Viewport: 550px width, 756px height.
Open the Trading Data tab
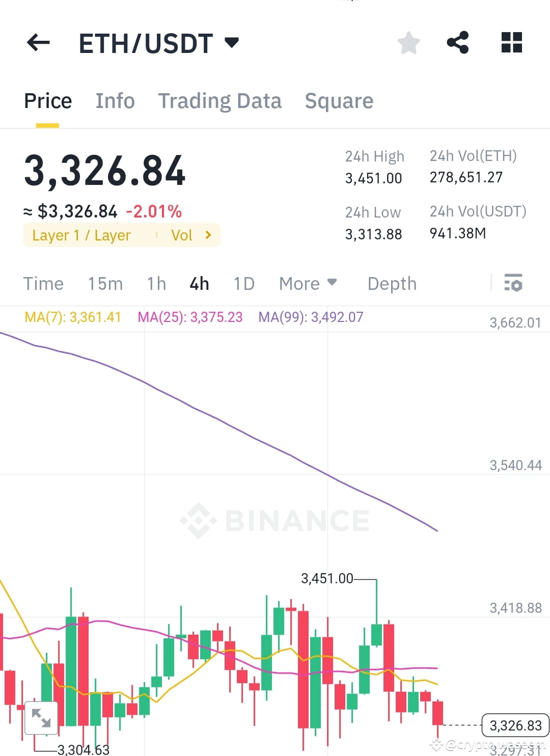[x=220, y=100]
